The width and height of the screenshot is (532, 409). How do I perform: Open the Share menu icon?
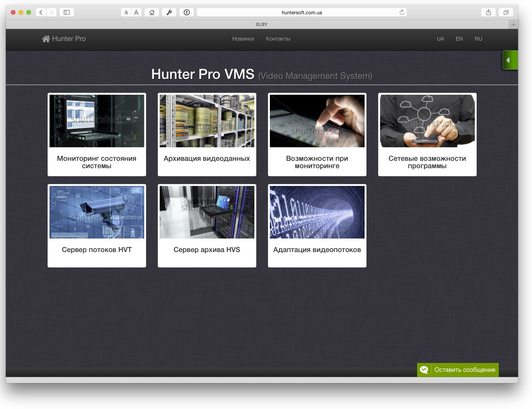coord(488,12)
